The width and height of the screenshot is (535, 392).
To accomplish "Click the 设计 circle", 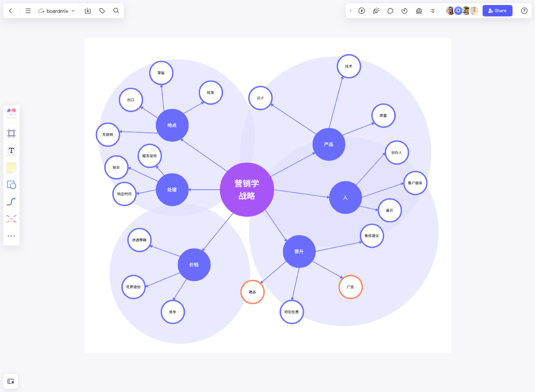I will pos(260,98).
